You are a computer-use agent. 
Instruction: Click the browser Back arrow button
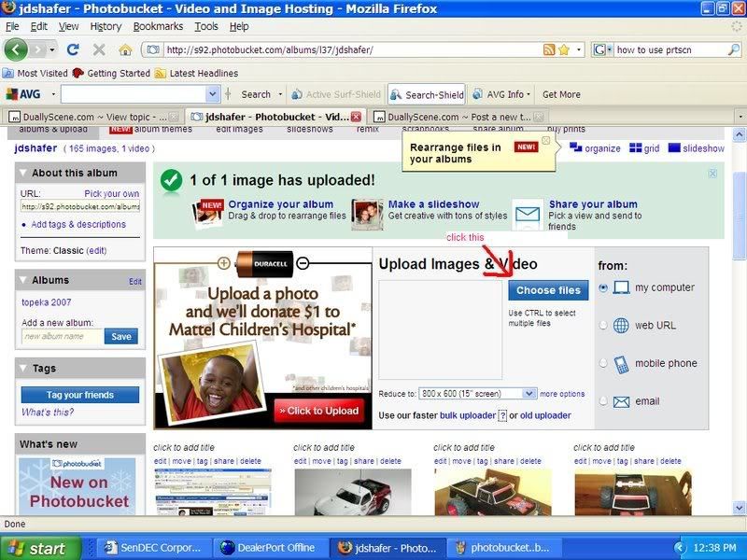point(16,49)
